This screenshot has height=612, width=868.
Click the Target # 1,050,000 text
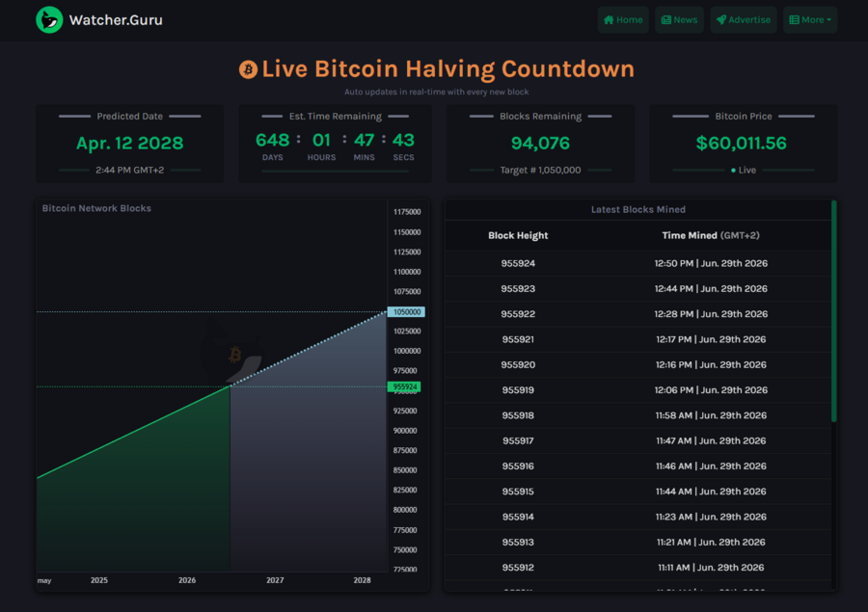(x=540, y=171)
